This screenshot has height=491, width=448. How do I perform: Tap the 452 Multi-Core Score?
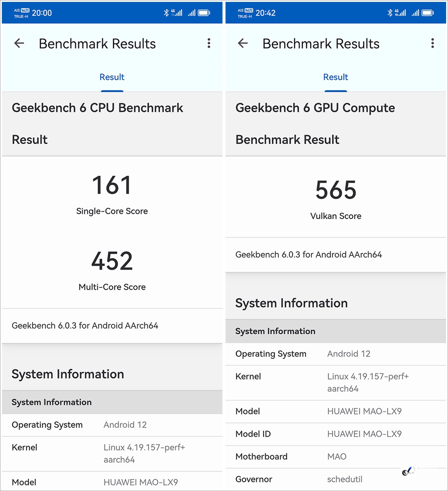click(x=112, y=261)
